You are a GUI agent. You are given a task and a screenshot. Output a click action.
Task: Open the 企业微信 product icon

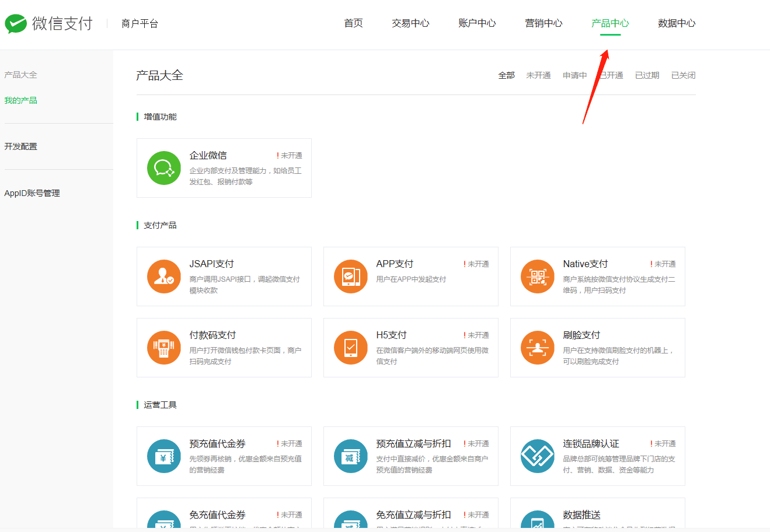point(164,168)
